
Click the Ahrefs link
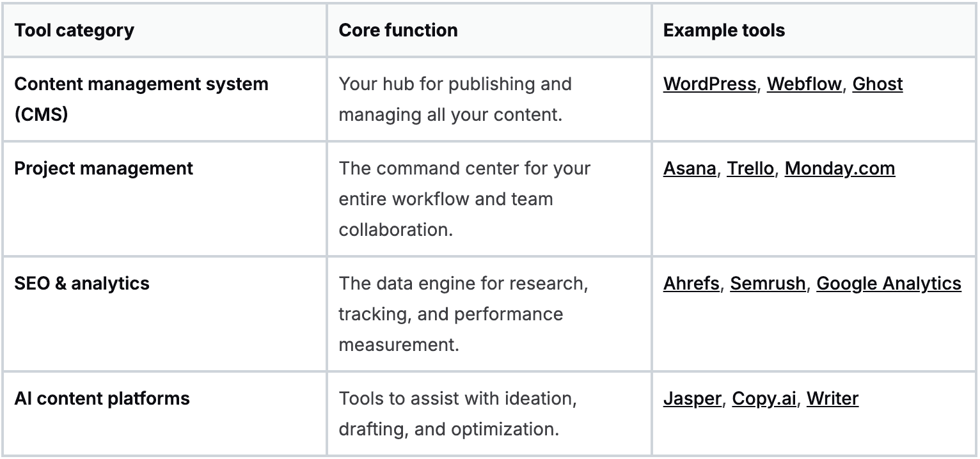click(691, 284)
